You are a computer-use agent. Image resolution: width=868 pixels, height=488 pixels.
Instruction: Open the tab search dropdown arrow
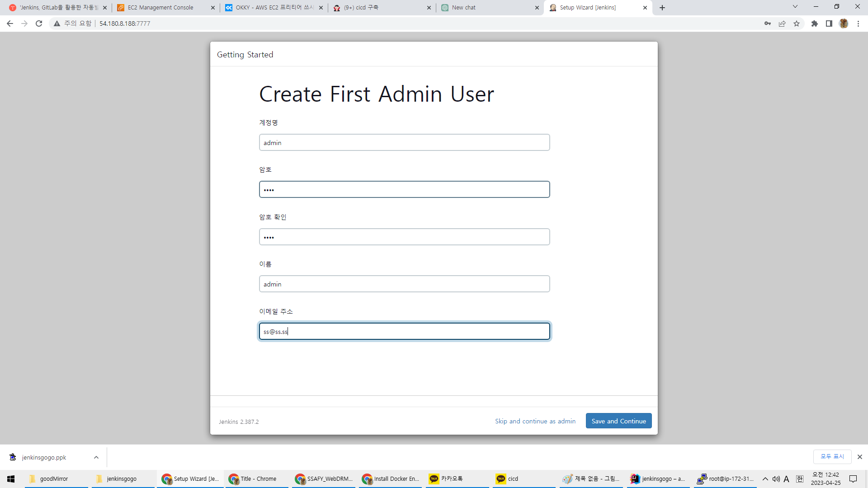click(795, 7)
